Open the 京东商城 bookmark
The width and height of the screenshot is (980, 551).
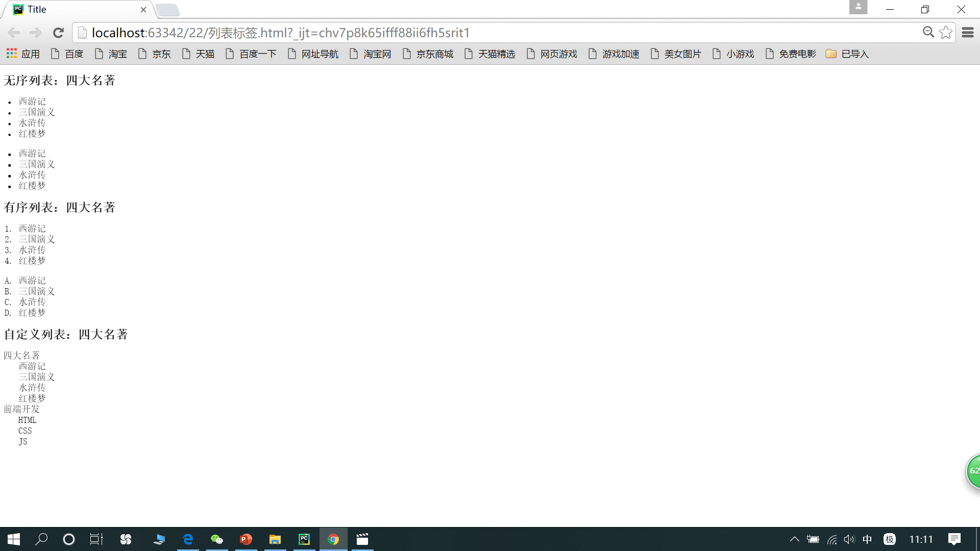(428, 54)
